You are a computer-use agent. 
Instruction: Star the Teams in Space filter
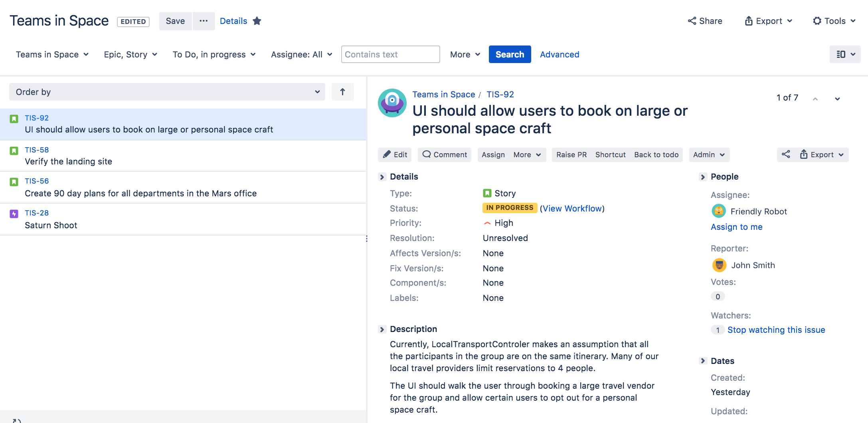tap(257, 21)
